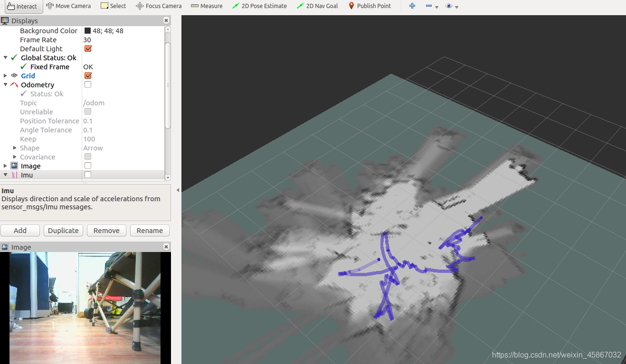Image resolution: width=626 pixels, height=364 pixels.
Task: Click the /odom topic field
Action: pos(94,103)
